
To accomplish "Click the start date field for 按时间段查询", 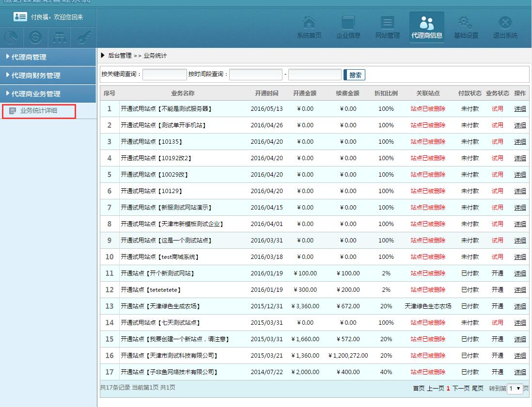I will tap(255, 75).
